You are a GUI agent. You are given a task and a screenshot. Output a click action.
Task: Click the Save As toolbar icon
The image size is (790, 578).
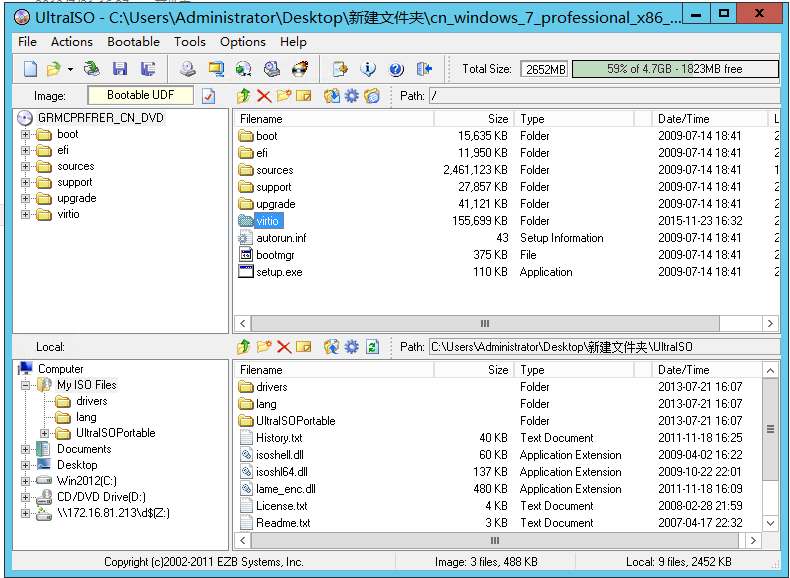tap(148, 69)
